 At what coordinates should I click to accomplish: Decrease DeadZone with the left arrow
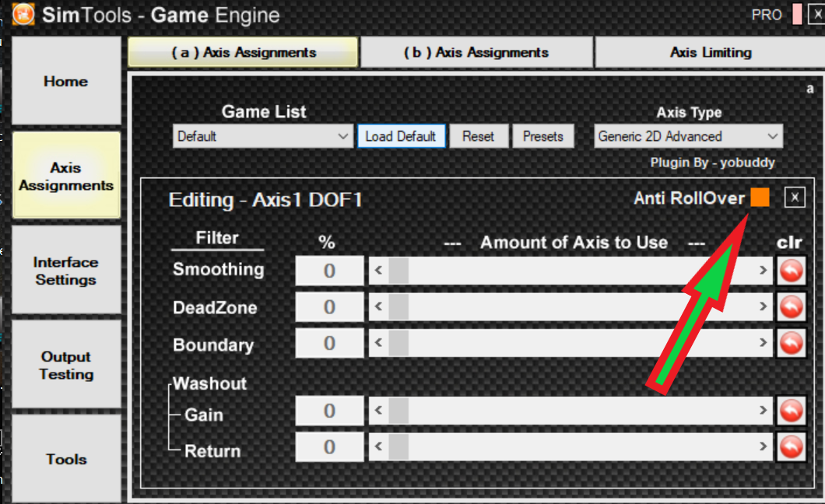pyautogui.click(x=378, y=307)
